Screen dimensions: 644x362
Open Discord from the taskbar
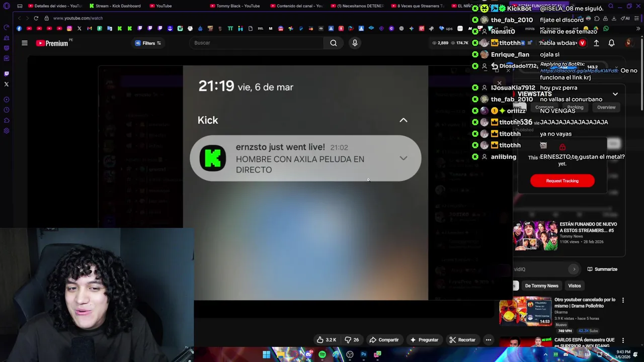point(308,354)
